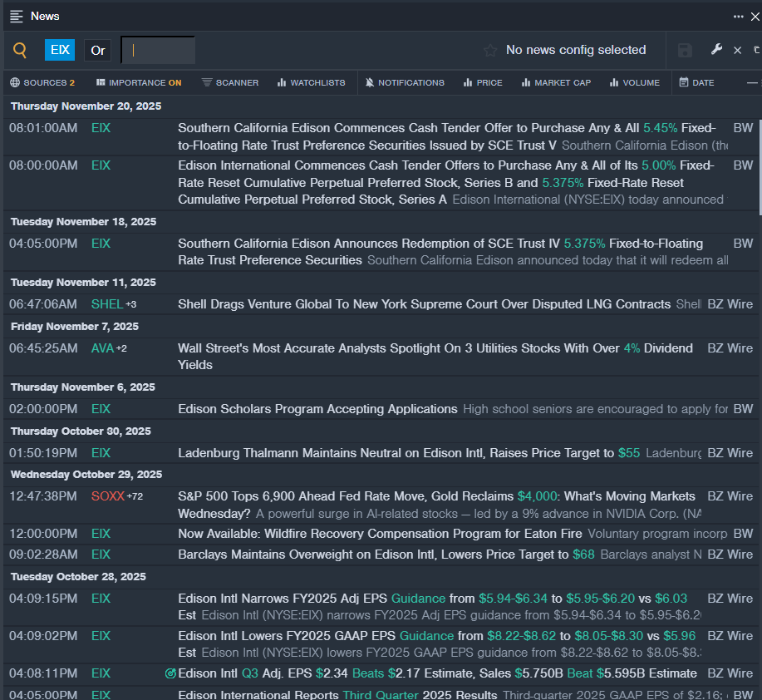Open the Sources filter dropdown
This screenshot has height=700, width=762.
[42, 82]
